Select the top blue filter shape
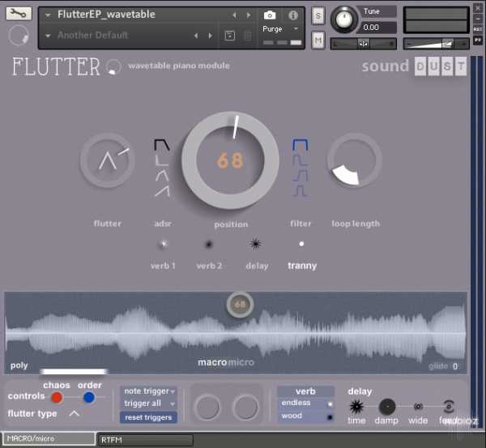The image size is (486, 448). (x=301, y=146)
